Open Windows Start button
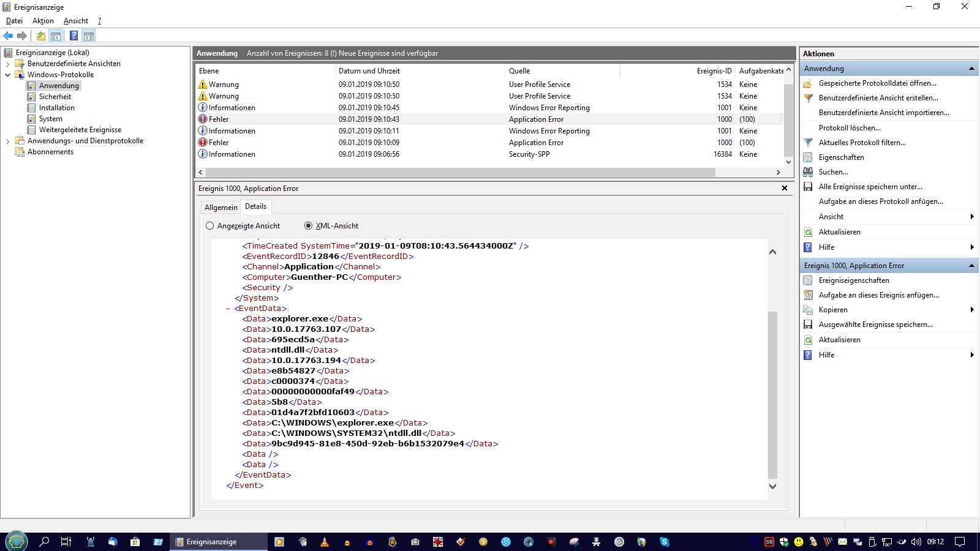 16,542
